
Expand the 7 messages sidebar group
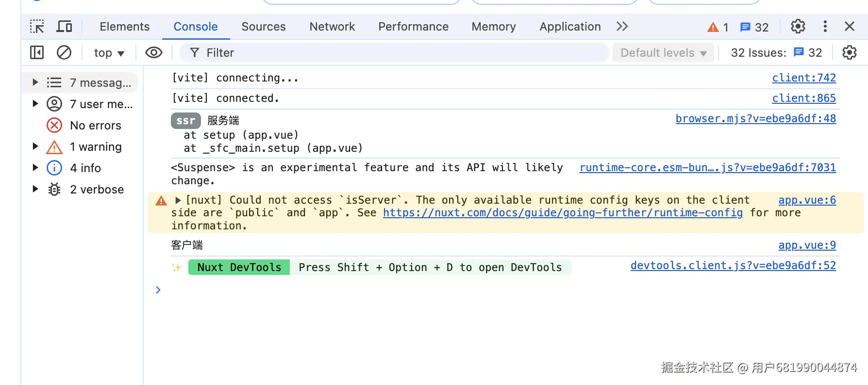[35, 82]
